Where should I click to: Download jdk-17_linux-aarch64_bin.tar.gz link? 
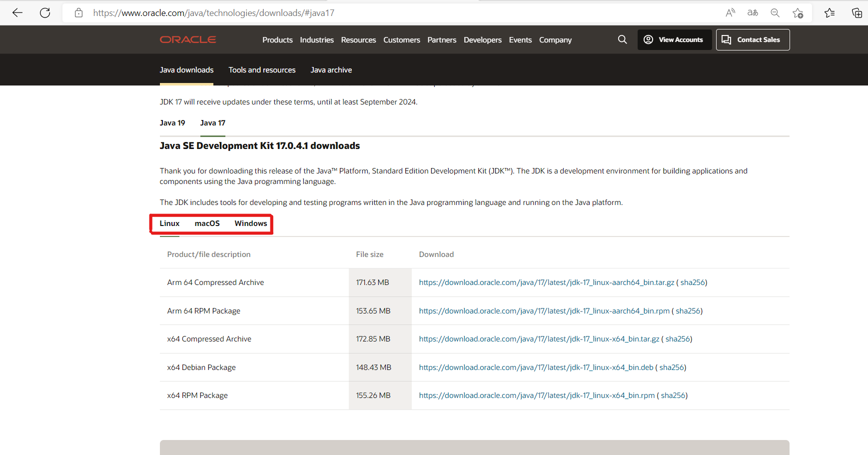[x=547, y=282]
